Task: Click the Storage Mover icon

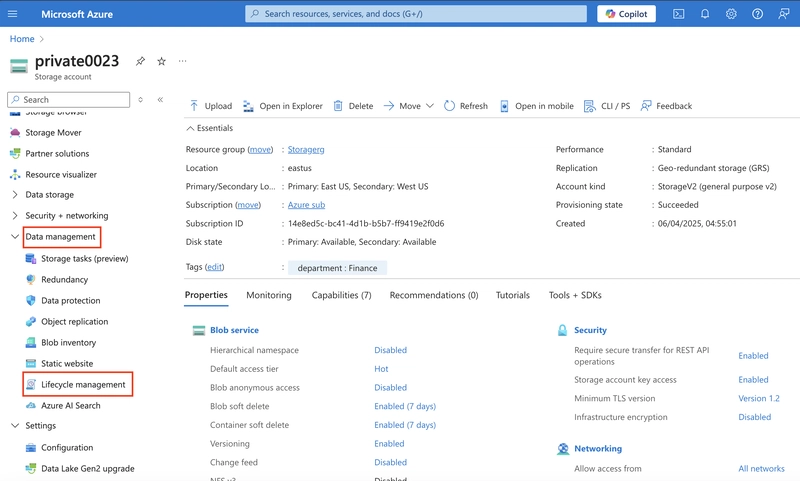Action: pos(15,133)
